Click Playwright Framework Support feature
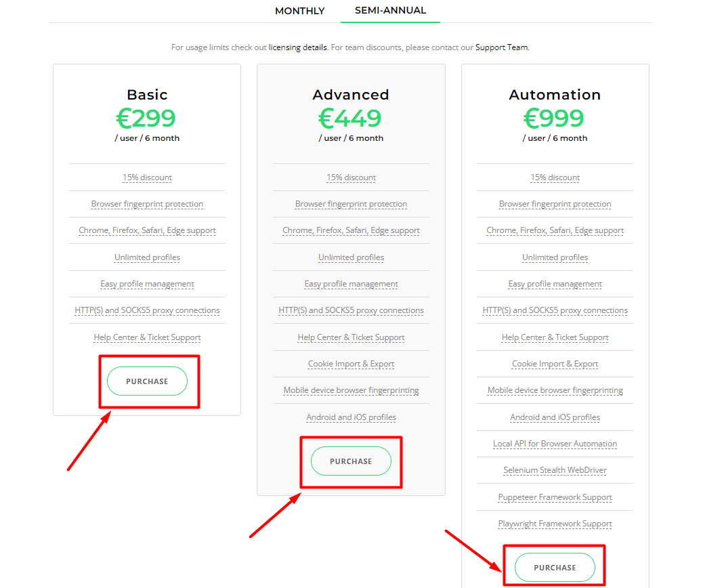 tap(555, 524)
